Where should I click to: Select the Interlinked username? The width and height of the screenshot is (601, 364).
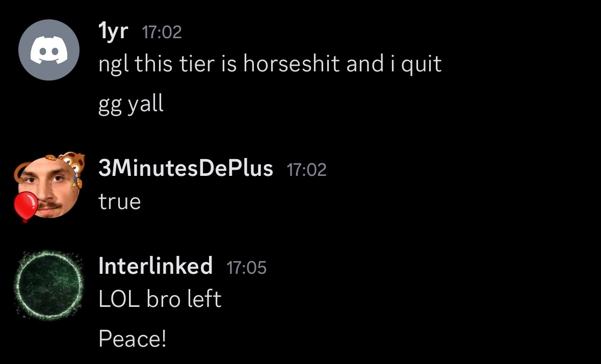pos(155,266)
